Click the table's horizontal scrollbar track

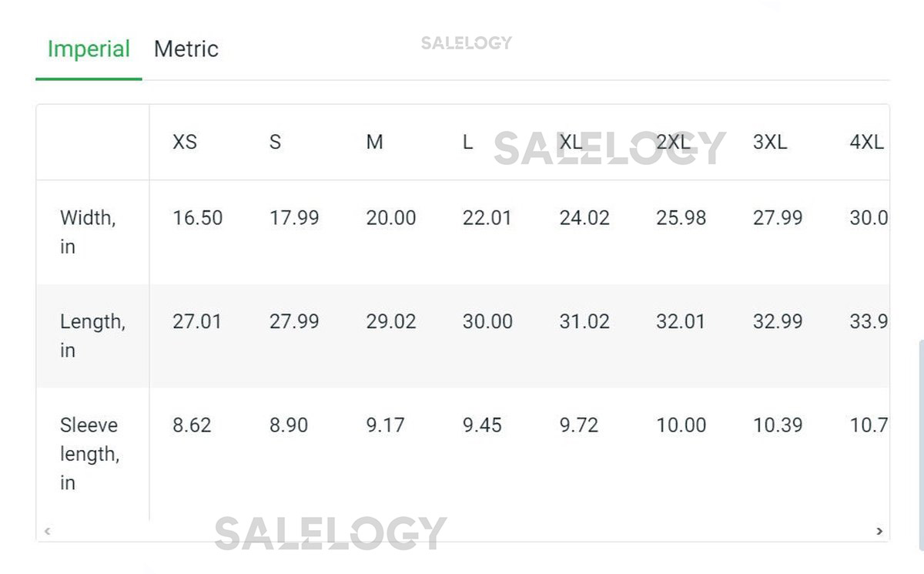click(x=462, y=531)
